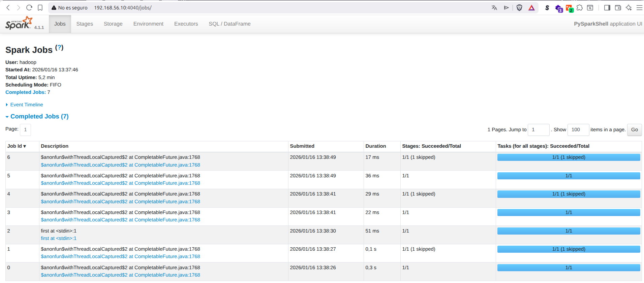Click the items-per-page field showing 100
Image resolution: width=644 pixels, height=283 pixels.
578,130
